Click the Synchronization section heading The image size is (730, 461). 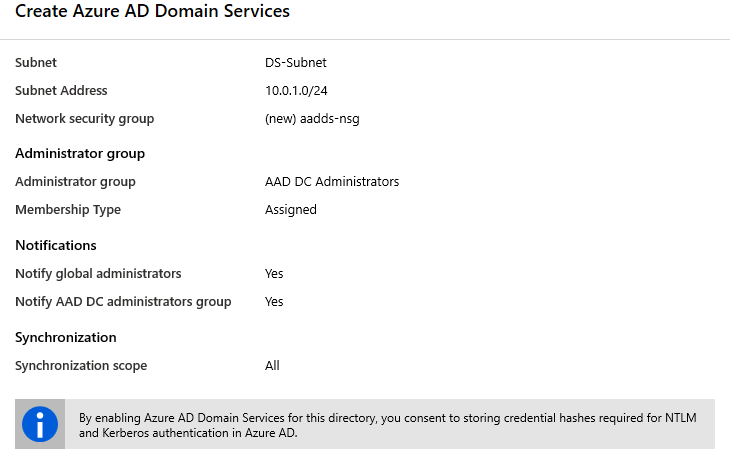point(66,337)
